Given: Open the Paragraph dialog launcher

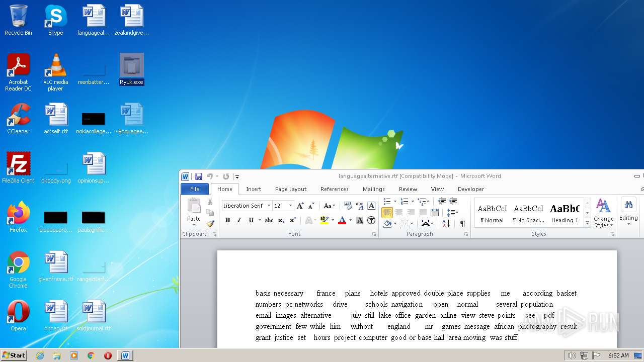Looking at the screenshot, I should (466, 234).
